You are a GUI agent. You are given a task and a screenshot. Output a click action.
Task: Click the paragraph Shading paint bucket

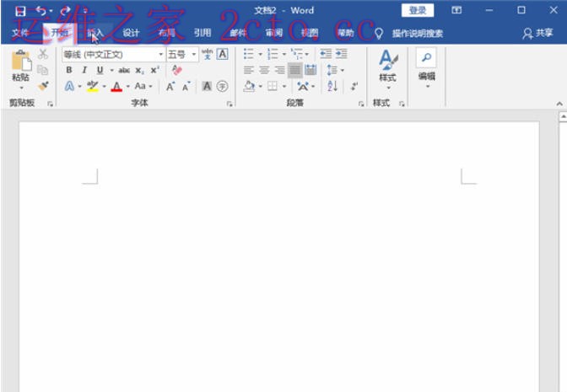click(249, 86)
